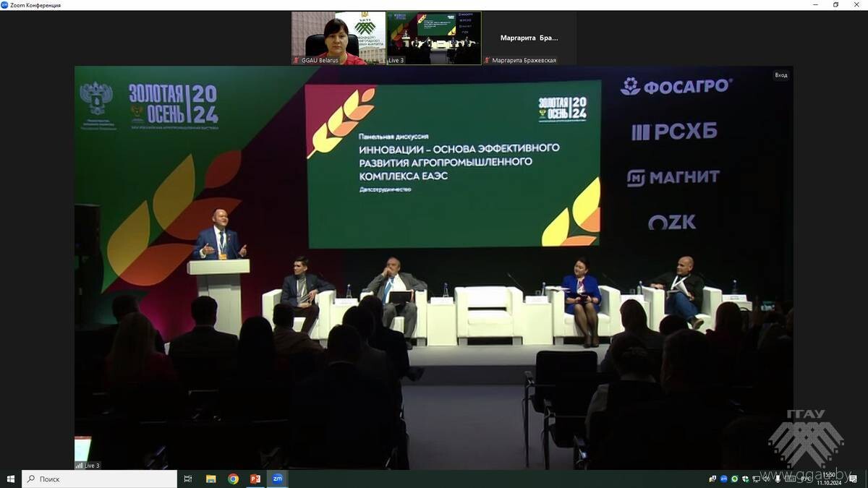
Task: Switch the РУС keyboard language indicator
Action: tap(805, 479)
